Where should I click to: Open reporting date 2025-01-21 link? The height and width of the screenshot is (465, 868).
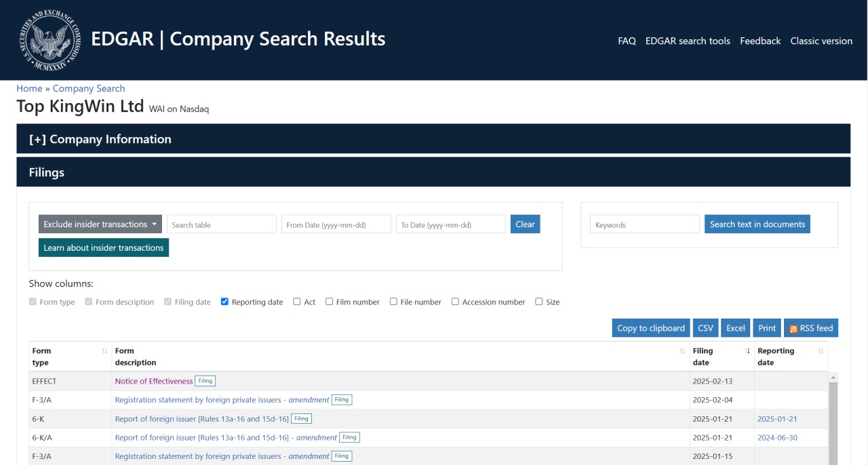pos(777,419)
